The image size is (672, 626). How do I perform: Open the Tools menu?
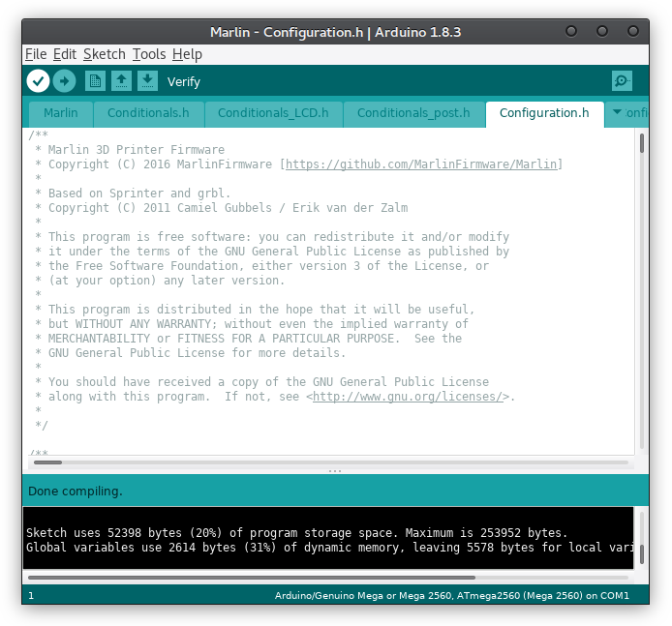[149, 54]
